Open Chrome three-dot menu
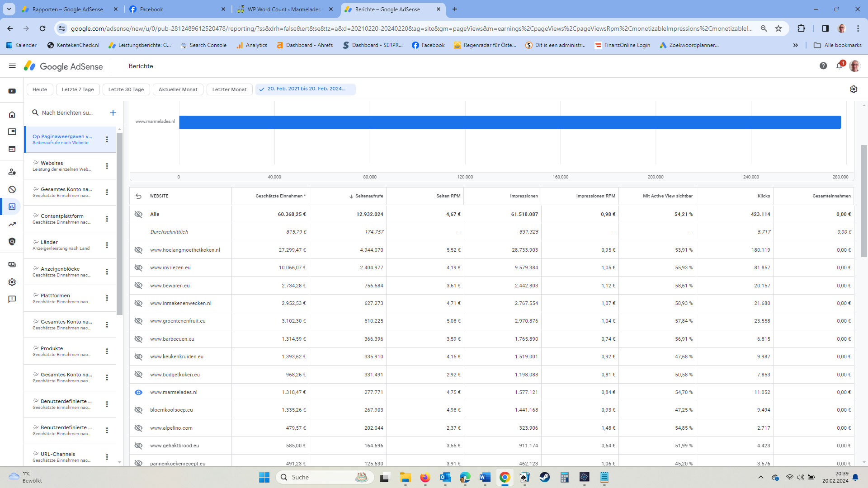Viewport: 868px width, 488px height. (858, 28)
